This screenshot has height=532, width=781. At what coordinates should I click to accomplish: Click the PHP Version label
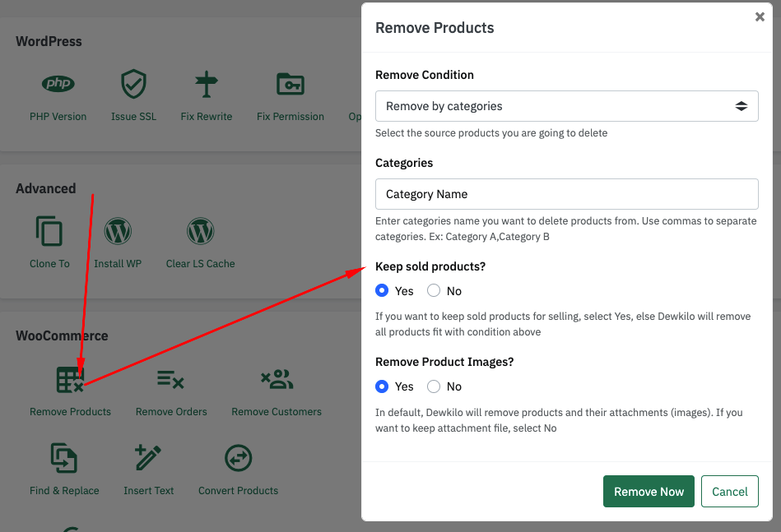[x=58, y=117]
